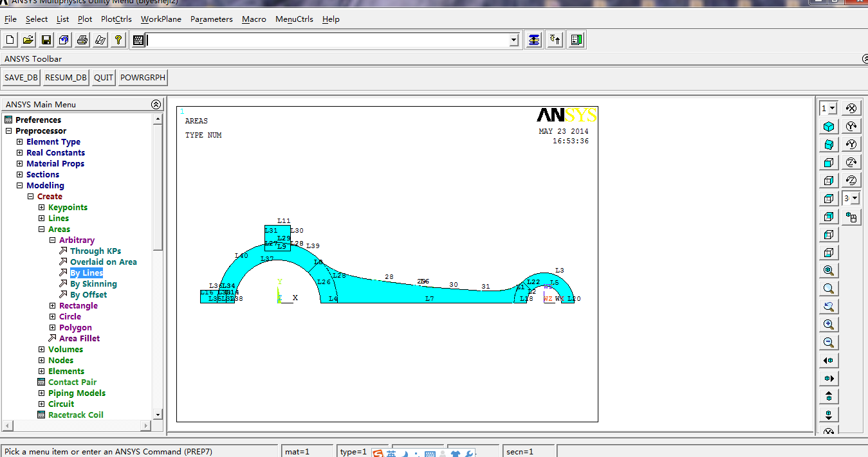Viewport: 868px width, 457px height.
Task: Click the SAVE_DB button
Action: (21, 78)
